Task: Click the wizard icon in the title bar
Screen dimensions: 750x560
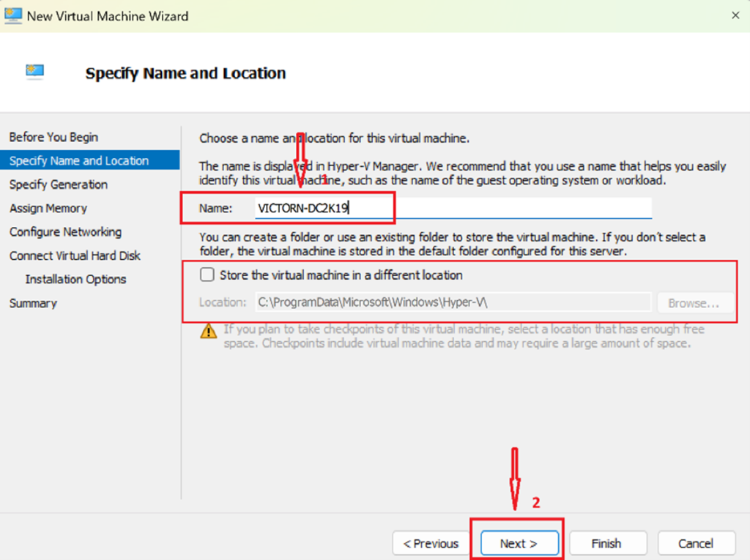Action: pos(13,16)
